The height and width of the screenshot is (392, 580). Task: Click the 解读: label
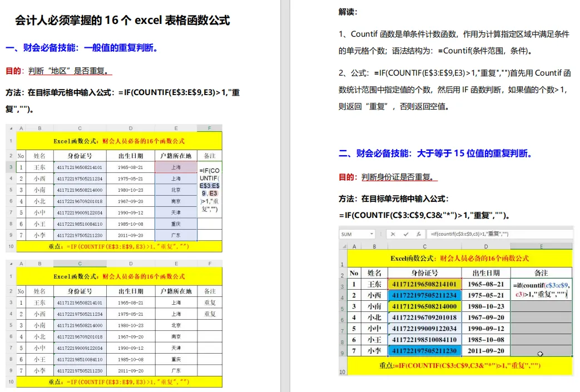click(x=348, y=12)
